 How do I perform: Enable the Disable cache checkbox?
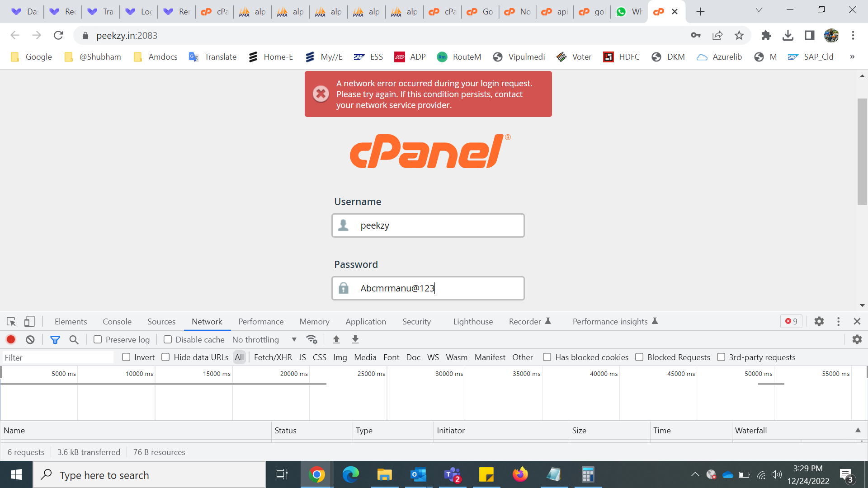(x=168, y=339)
